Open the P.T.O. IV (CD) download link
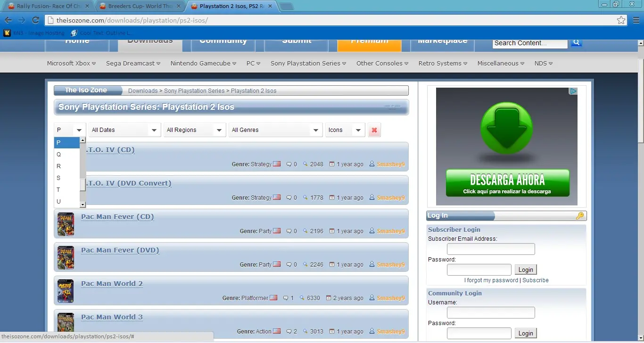This screenshot has height=343, width=644. coord(110,150)
